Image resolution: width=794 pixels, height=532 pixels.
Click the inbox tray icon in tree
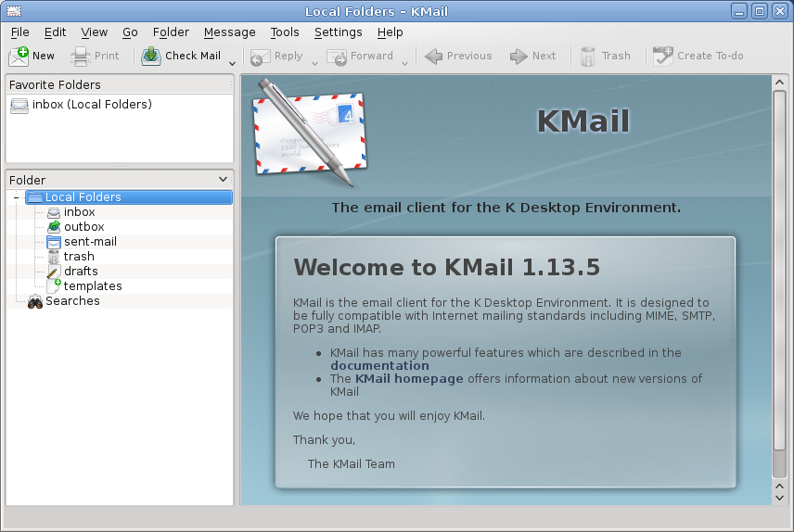(x=54, y=212)
